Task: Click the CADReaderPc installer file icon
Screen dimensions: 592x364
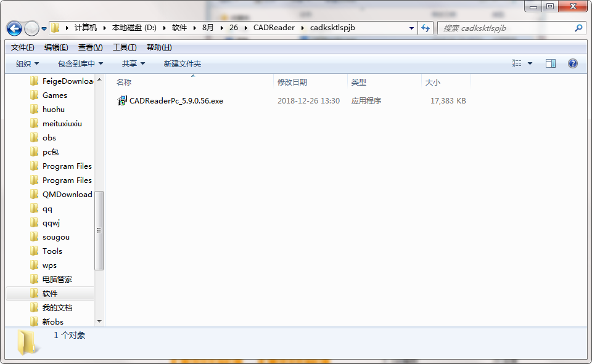Action: click(122, 101)
